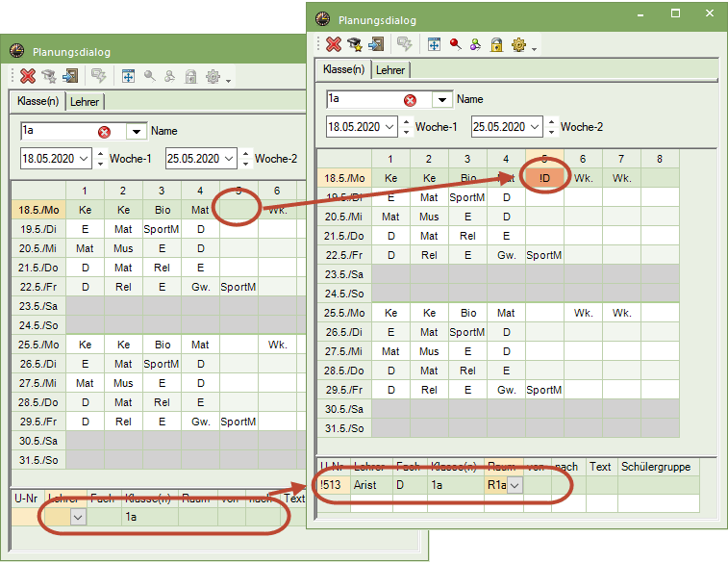728x563 pixels.
Task: Open the 25.05.2020 date picker in back window
Action: click(229, 159)
